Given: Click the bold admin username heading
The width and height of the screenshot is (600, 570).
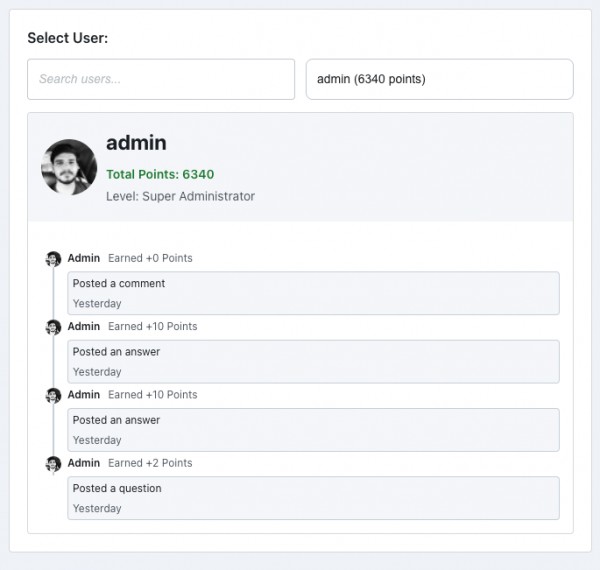Looking at the screenshot, I should click(136, 143).
